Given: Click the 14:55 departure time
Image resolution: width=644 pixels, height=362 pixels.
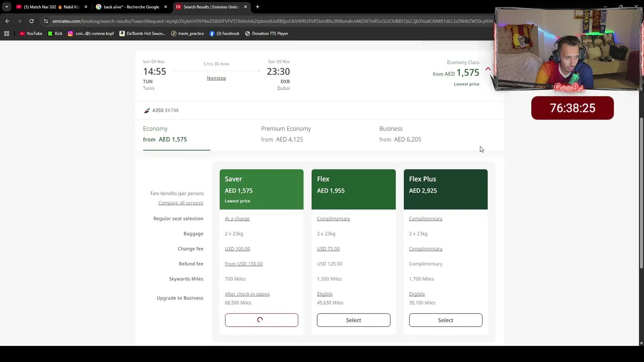Looking at the screenshot, I should coord(154,71).
